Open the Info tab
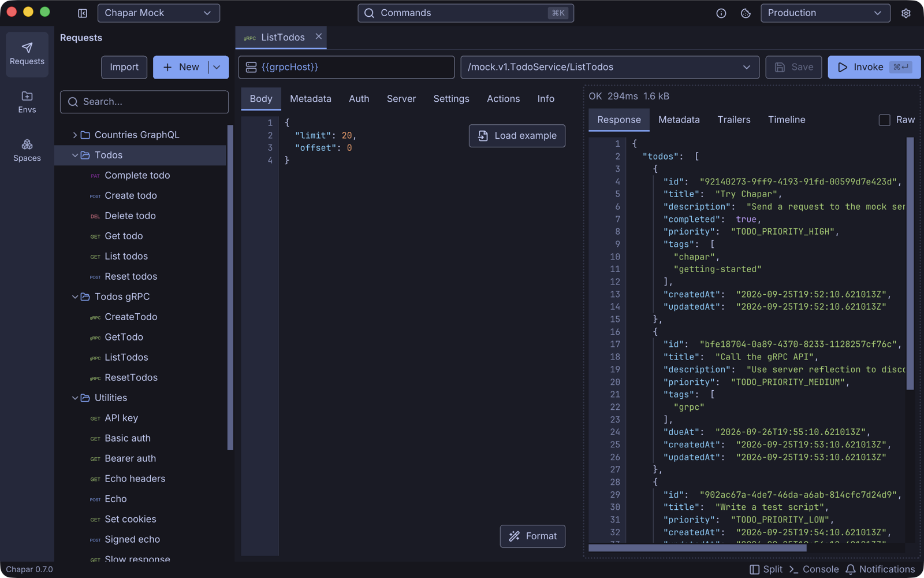The height and width of the screenshot is (578, 924). (546, 99)
